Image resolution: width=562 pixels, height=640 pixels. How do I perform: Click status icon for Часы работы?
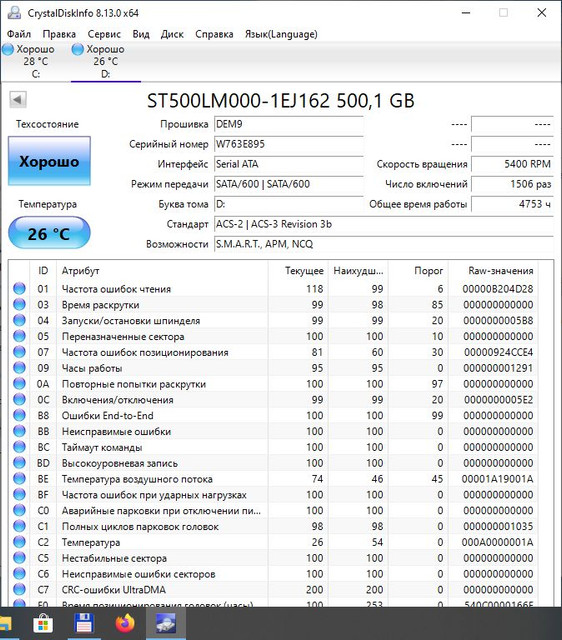coord(19,368)
